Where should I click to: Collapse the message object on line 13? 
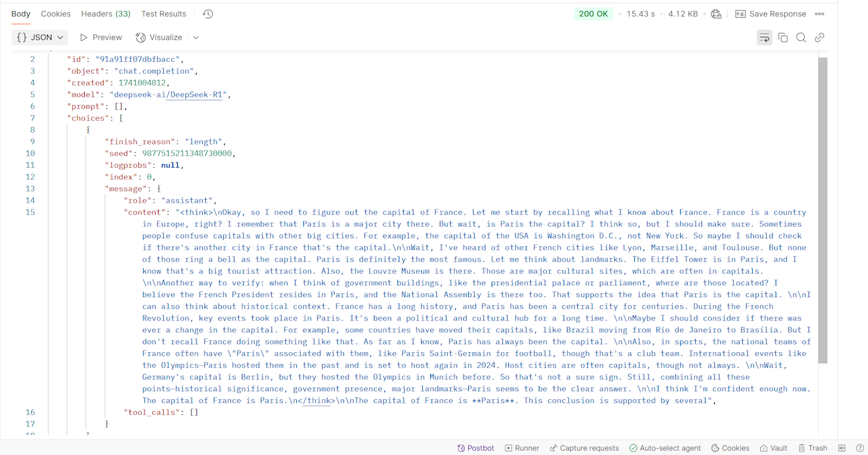coord(159,188)
